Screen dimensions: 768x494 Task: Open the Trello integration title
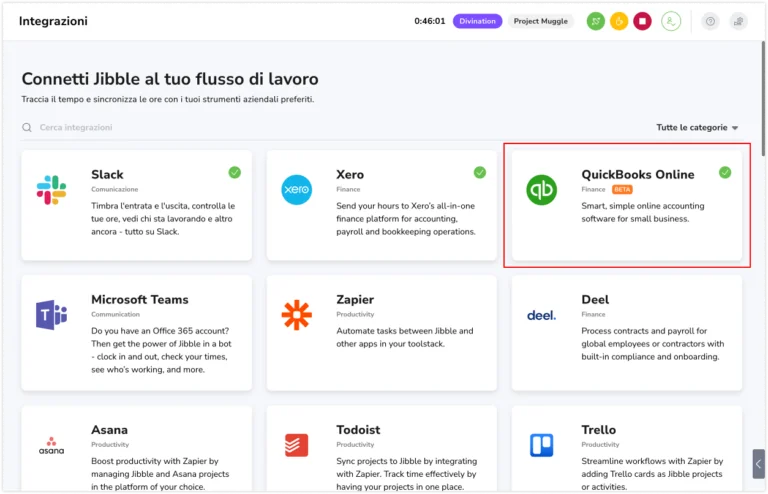(599, 430)
